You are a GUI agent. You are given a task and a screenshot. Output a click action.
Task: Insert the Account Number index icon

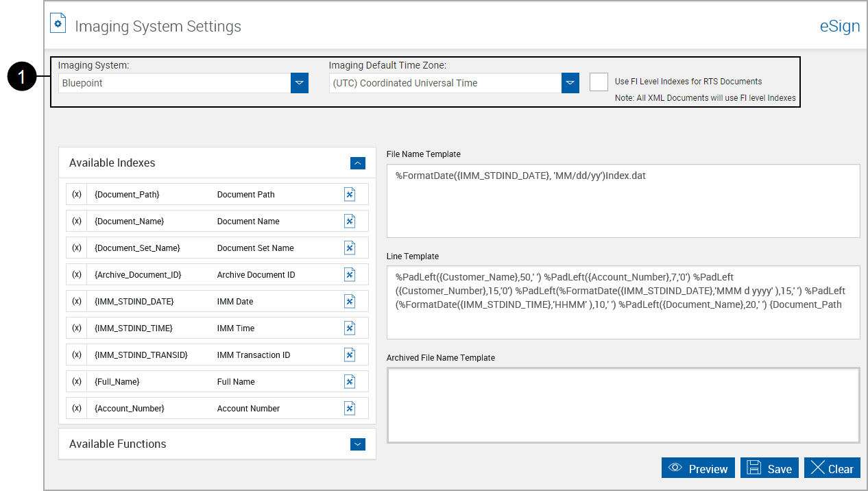click(350, 408)
